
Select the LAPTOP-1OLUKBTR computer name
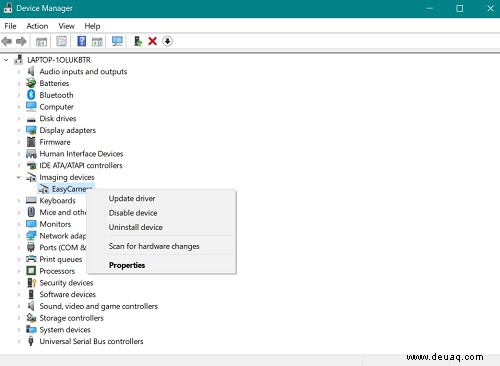[59, 60]
